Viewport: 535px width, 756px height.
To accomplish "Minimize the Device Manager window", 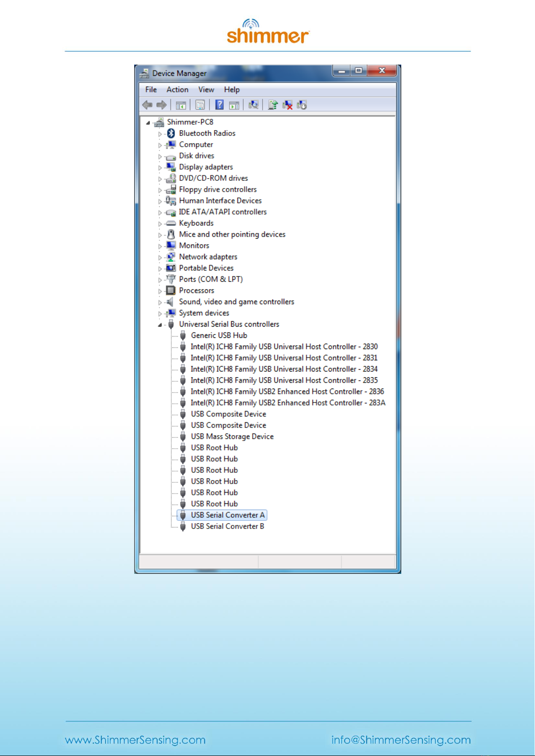I will pyautogui.click(x=342, y=70).
